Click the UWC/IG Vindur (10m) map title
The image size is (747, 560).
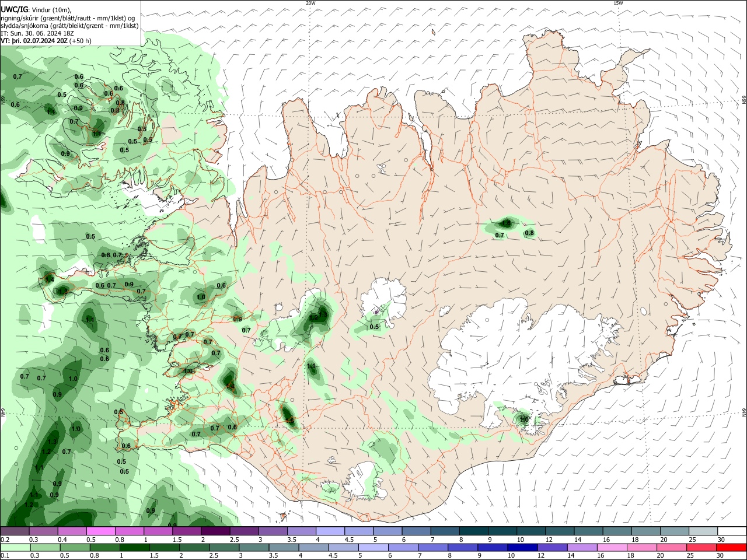pos(36,9)
